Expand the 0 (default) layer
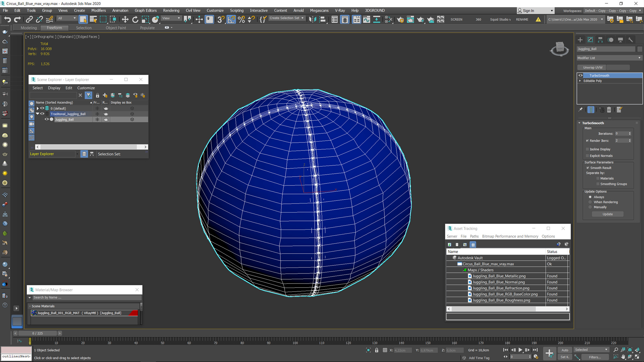 point(38,109)
